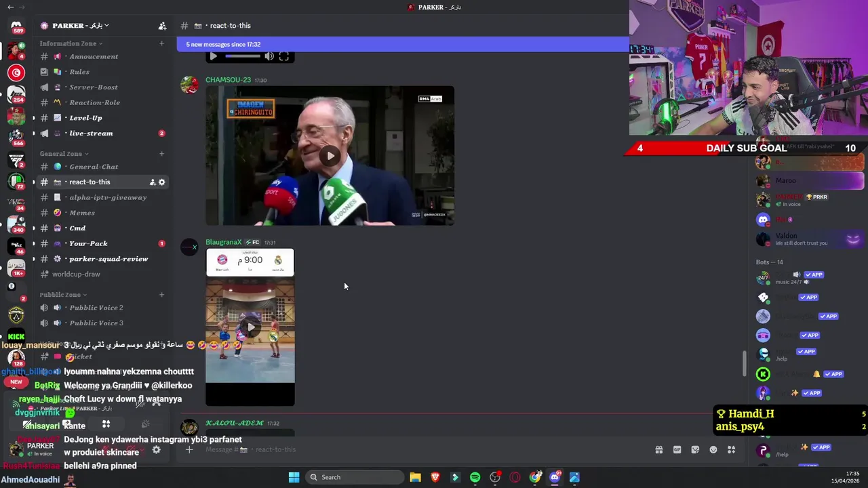Screen dimensions: 868x488
Task: Collapse the General Zone category
Action: 64,154
